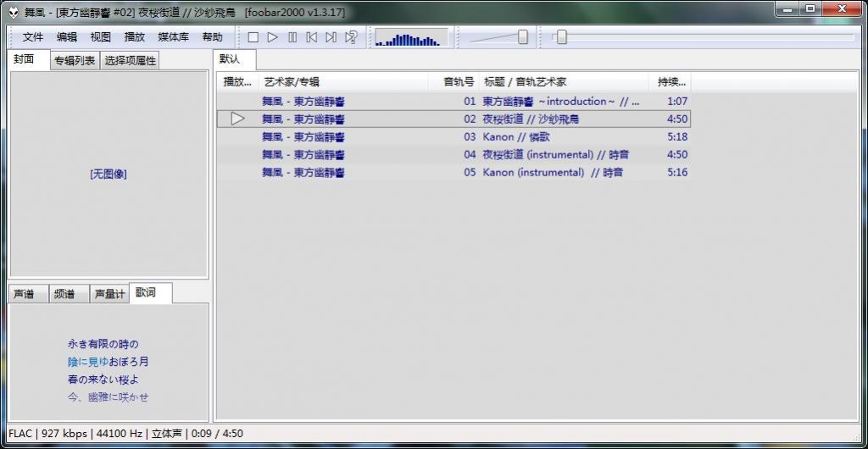868x449 pixels.
Task: Select track 02 夜桜街道 // 沙紗飛鳥
Action: [454, 119]
